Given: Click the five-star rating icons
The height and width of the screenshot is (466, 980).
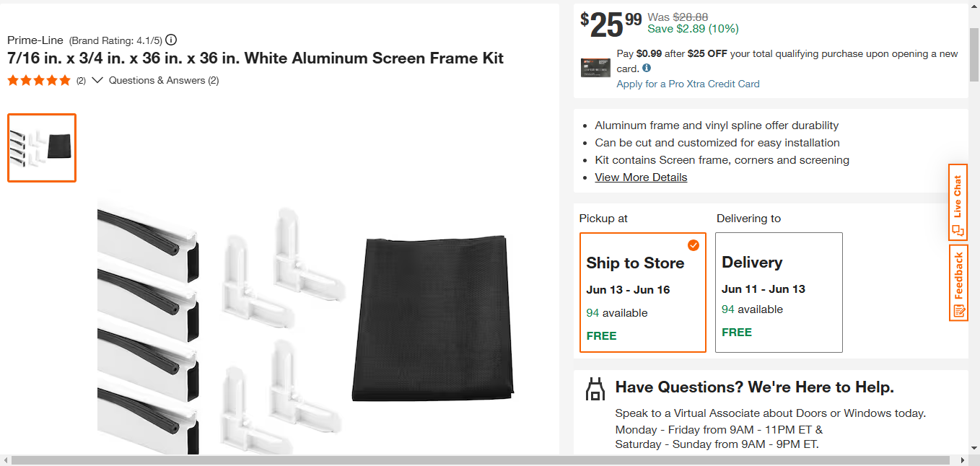Looking at the screenshot, I should click(x=39, y=80).
